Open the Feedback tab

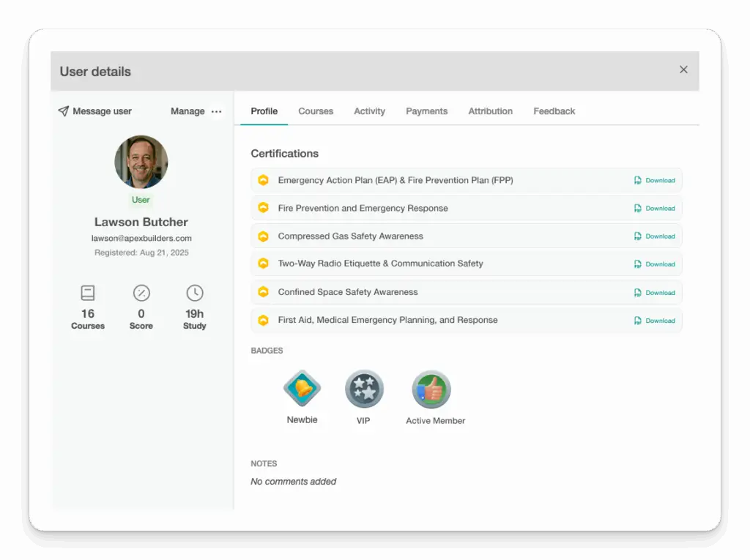tap(554, 111)
